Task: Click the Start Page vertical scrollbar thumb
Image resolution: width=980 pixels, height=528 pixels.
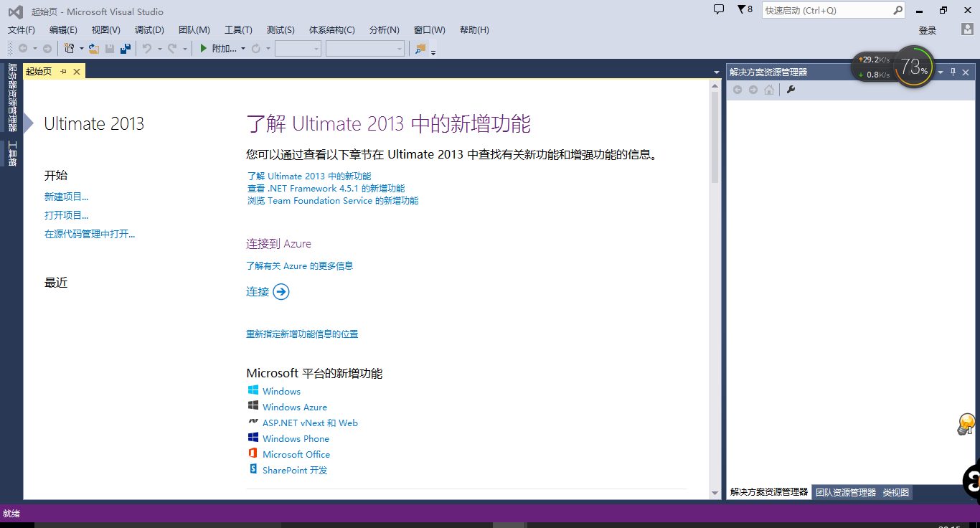Action: click(x=715, y=137)
